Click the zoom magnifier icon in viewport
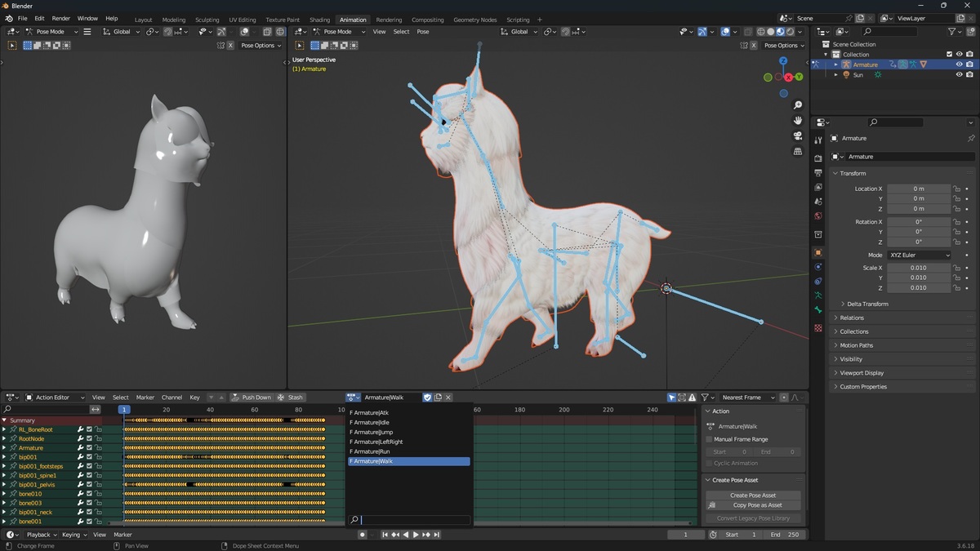Screen dimensions: 980x551 (798, 105)
